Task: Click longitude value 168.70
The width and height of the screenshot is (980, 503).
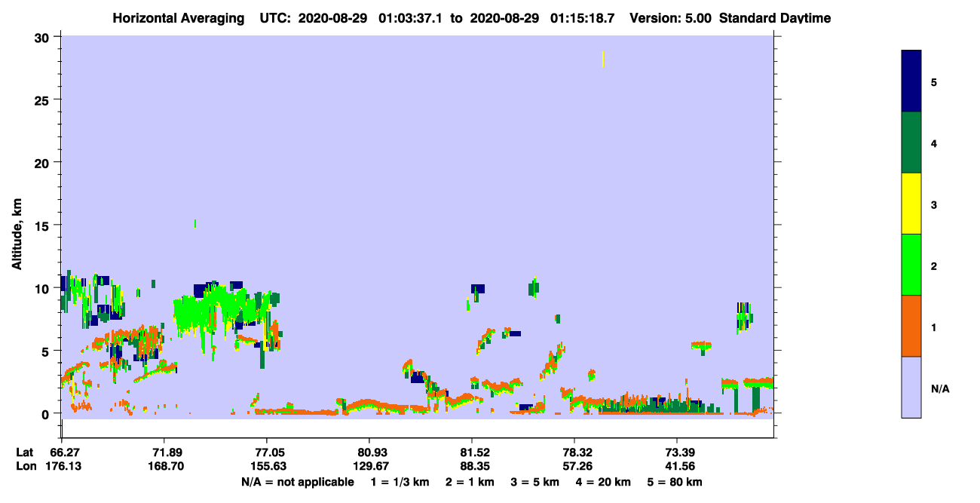Action: click(x=164, y=466)
